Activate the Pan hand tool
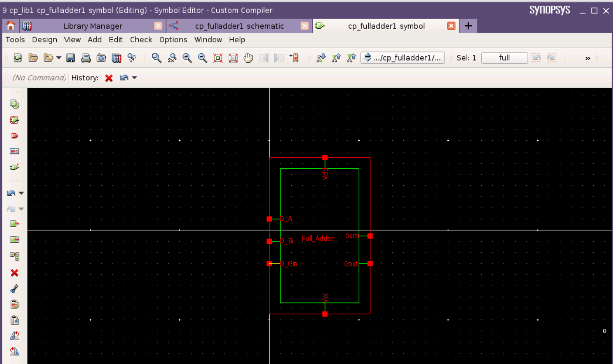613x364 pixels. (248, 58)
